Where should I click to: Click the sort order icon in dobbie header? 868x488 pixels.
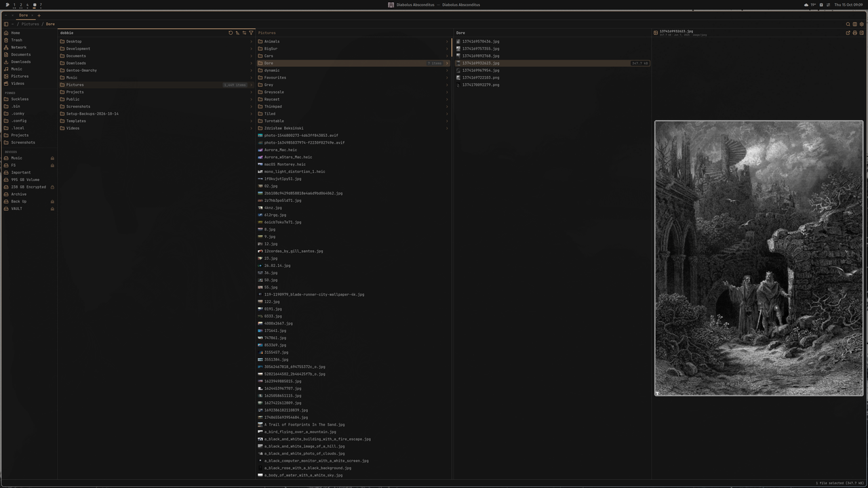coord(237,33)
